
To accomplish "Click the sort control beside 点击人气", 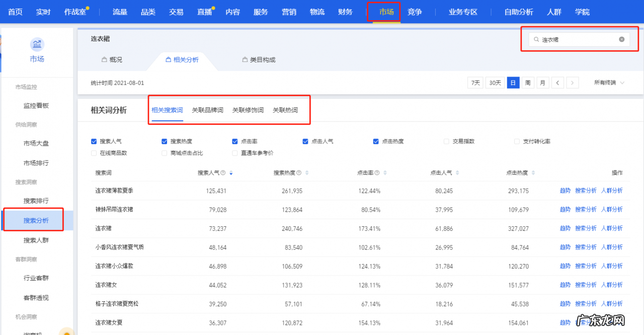I will 458,172.
